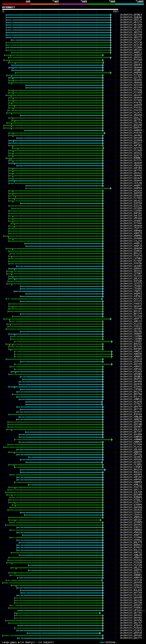The width and height of the screenshot is (146, 644).
Task: Select the UniRef100_P27517 label
Action: pyautogui.click(x=131, y=404)
